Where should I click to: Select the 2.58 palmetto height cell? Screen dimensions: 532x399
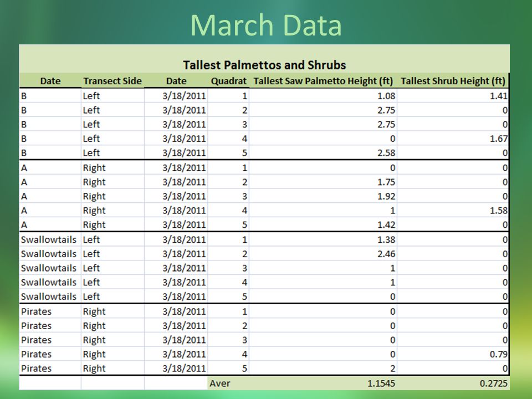(323, 153)
